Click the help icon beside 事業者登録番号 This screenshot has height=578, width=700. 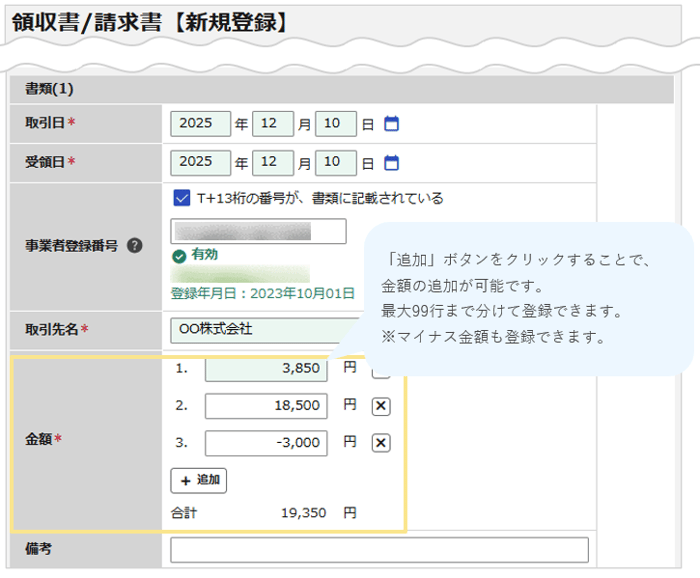point(134,245)
